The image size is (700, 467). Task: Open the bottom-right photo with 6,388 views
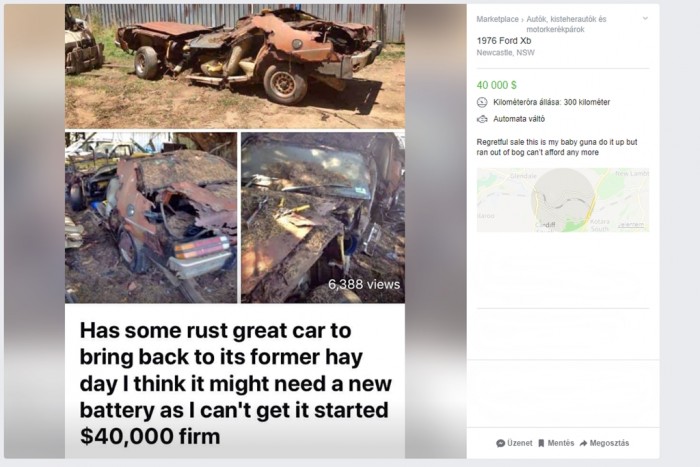[x=323, y=217]
